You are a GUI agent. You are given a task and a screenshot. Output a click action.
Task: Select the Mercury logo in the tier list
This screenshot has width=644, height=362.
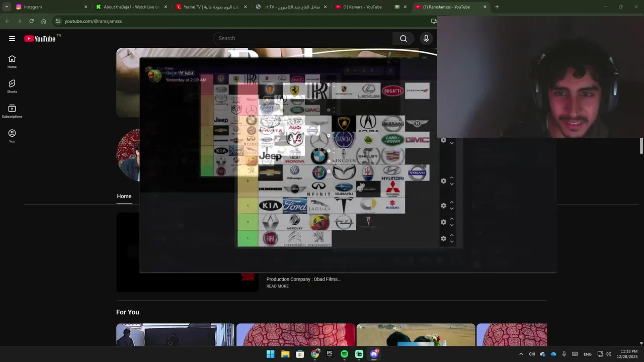click(x=295, y=222)
